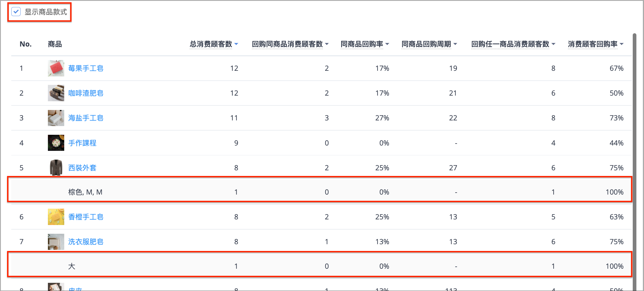Image resolution: width=644 pixels, height=291 pixels.
Task: Click the suit jacket thumbnail image
Action: [x=56, y=167]
